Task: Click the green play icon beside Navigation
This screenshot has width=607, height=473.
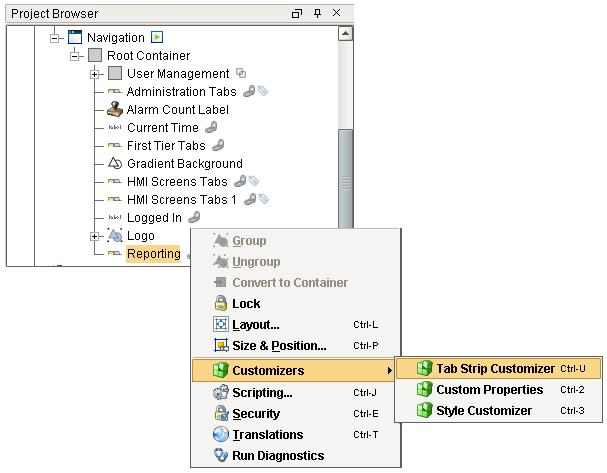Action: coord(157,37)
